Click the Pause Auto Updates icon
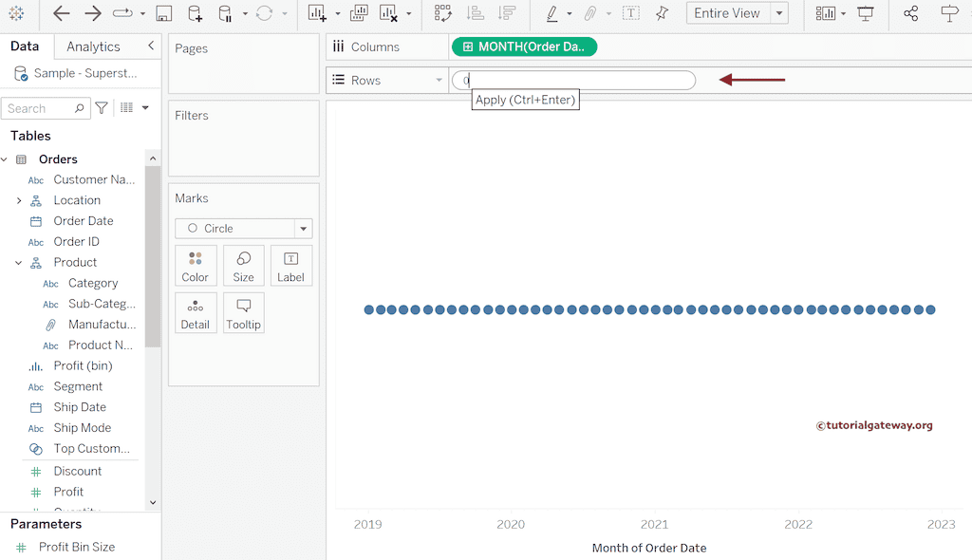 click(x=226, y=13)
